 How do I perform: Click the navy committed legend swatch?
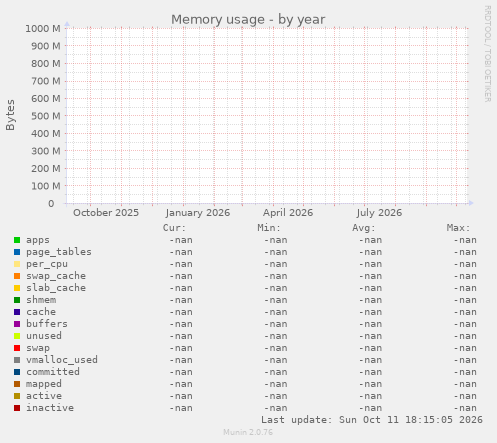coord(17,372)
